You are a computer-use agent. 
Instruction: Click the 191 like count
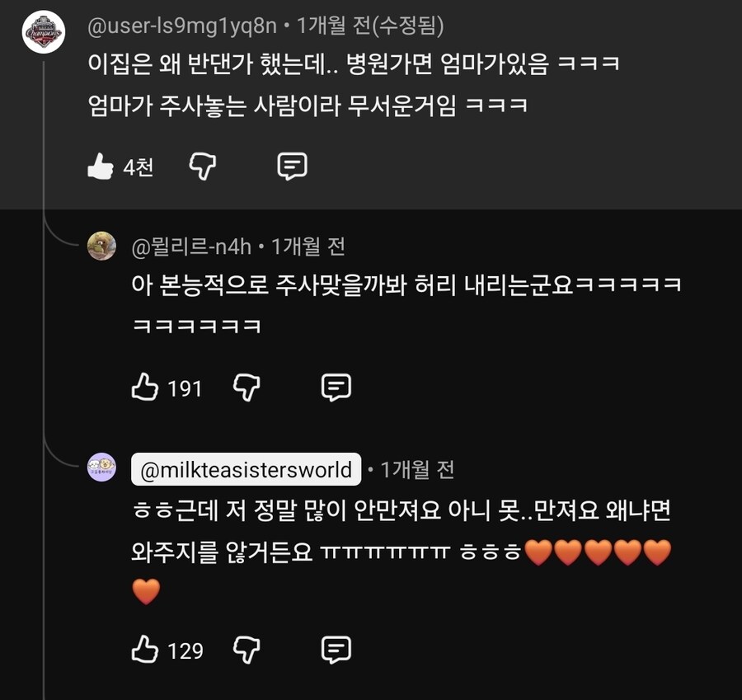(x=185, y=388)
